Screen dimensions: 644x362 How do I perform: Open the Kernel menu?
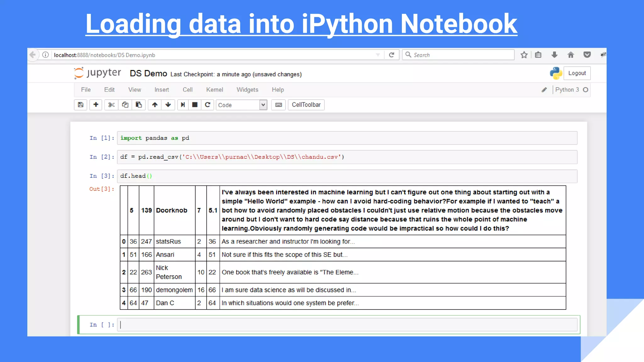point(215,90)
